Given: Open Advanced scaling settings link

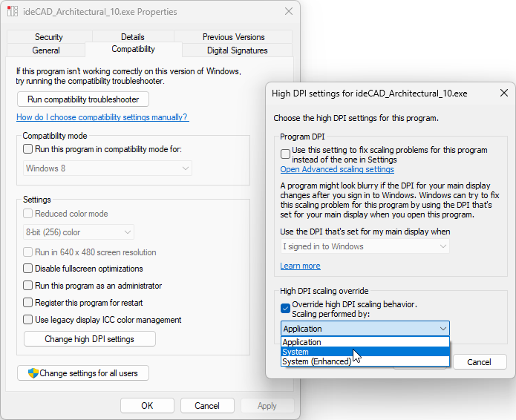Looking at the screenshot, I should pos(337,169).
